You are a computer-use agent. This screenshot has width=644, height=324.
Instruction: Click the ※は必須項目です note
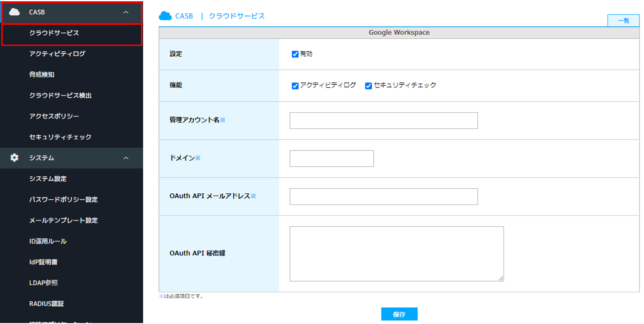181,297
